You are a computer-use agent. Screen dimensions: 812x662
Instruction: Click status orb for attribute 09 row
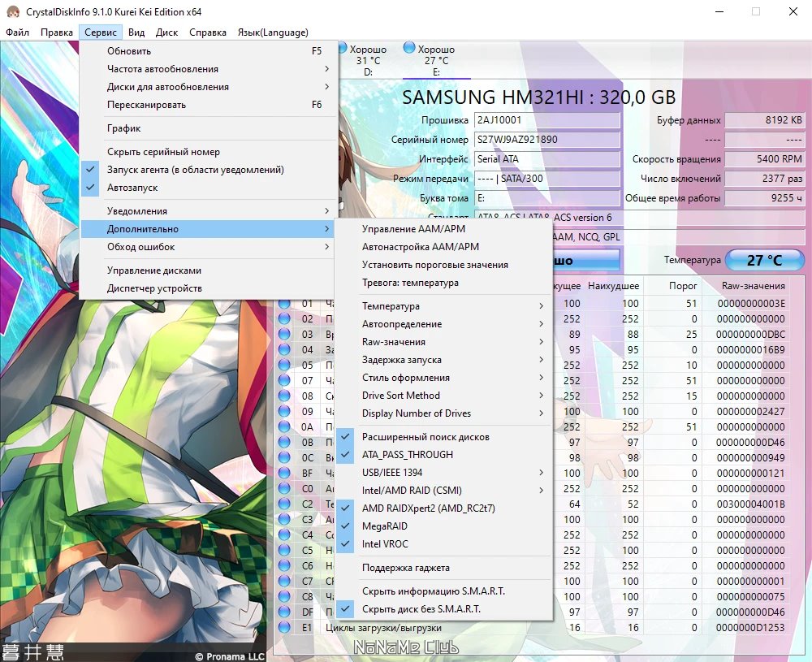284,411
